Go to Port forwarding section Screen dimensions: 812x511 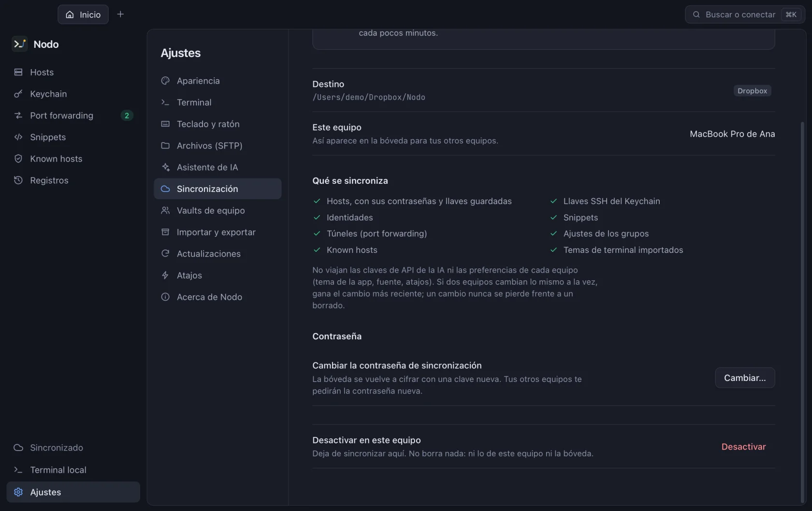coord(73,116)
